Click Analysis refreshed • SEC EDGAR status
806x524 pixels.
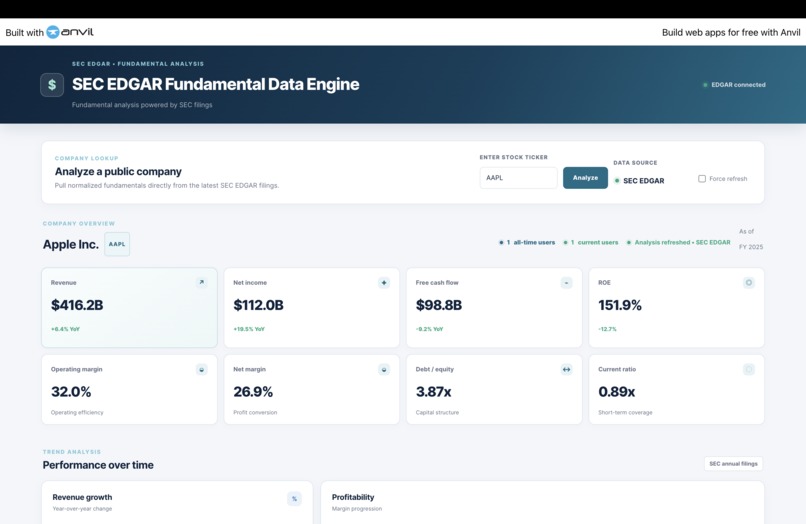point(679,242)
